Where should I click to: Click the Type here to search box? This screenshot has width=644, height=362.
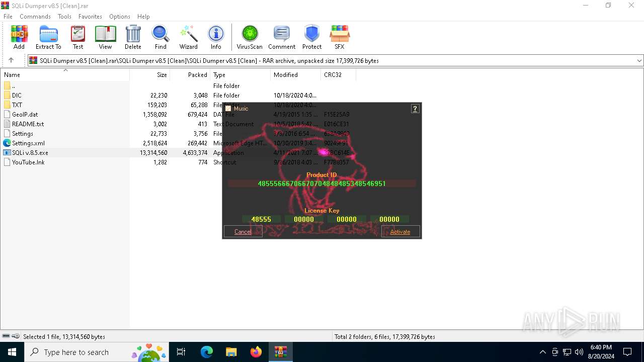[x=96, y=352]
